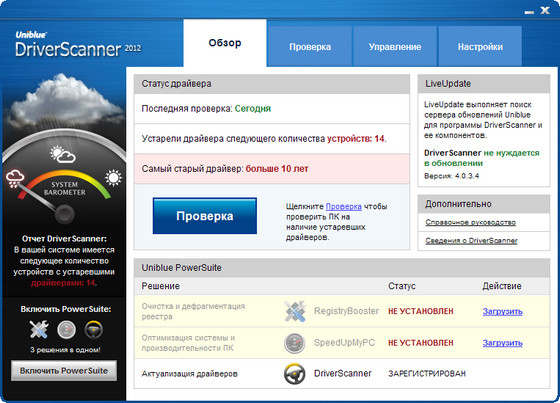Click Оптимизация системы и производительности ПК label
560x403 pixels.
[x=188, y=343]
